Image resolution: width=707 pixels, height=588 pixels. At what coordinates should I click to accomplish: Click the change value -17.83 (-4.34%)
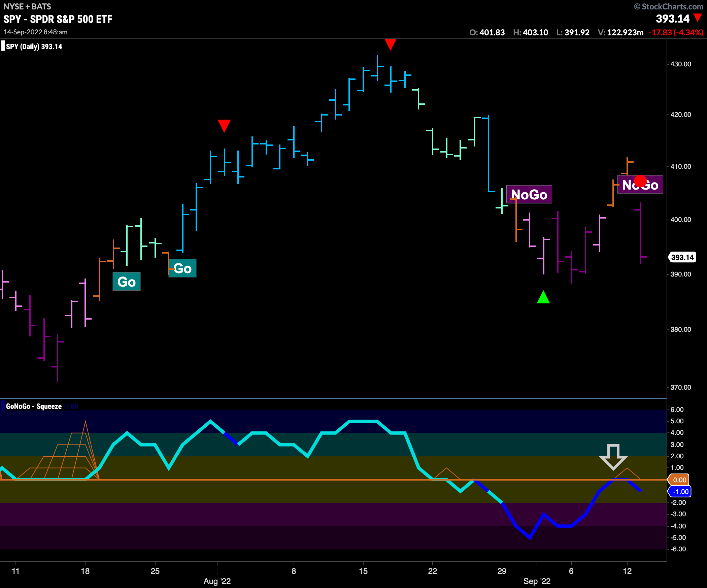pos(676,32)
